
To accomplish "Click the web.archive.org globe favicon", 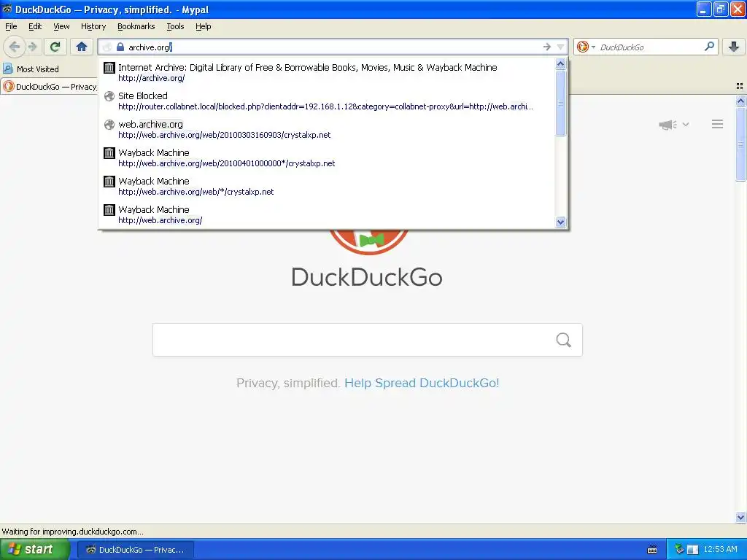I will tap(109, 125).
